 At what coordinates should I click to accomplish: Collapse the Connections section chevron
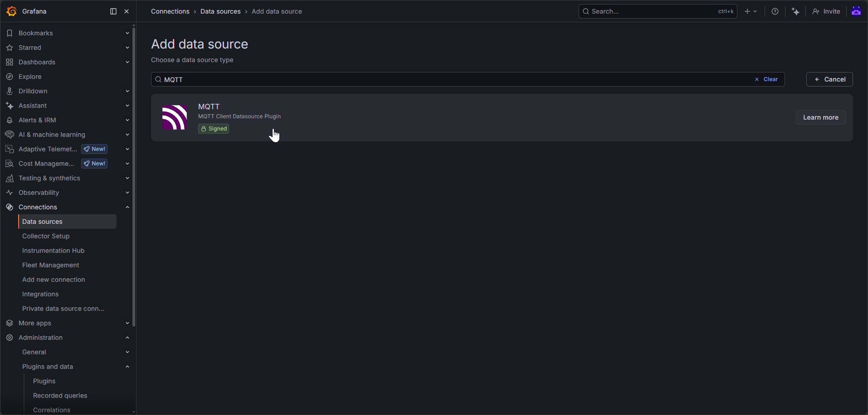click(127, 207)
